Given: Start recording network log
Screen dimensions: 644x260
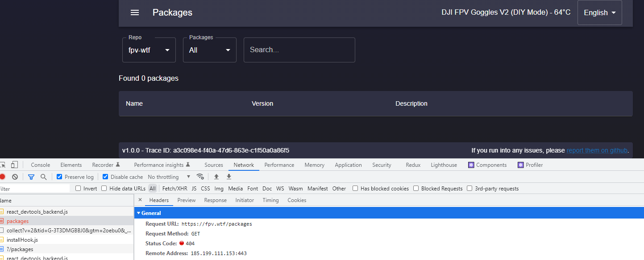Looking at the screenshot, I should (x=4, y=177).
